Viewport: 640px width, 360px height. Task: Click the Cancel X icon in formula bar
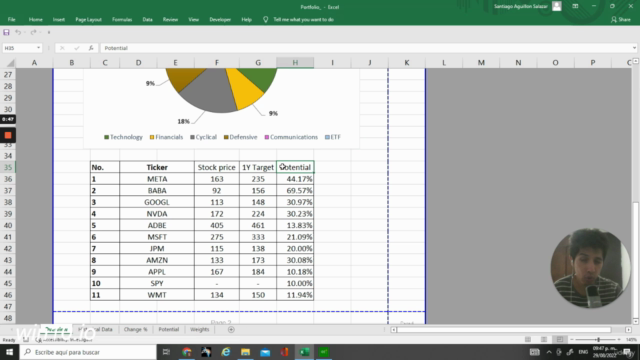click(62, 48)
